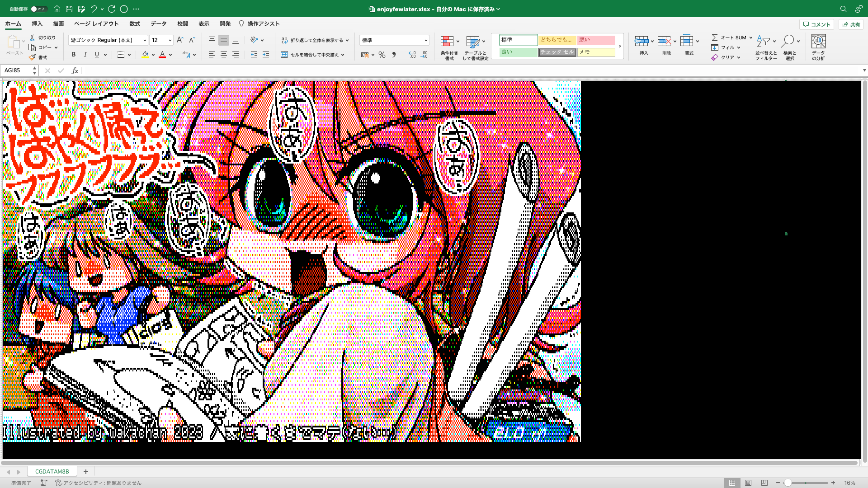Screen dimensions: 868x488
Task: Open the font size dropdown
Action: 170,40
